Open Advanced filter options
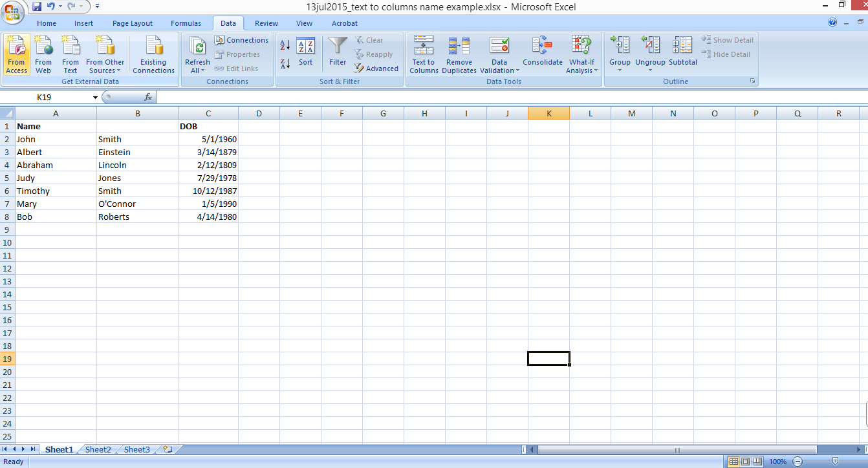The image size is (868, 468). click(x=376, y=69)
